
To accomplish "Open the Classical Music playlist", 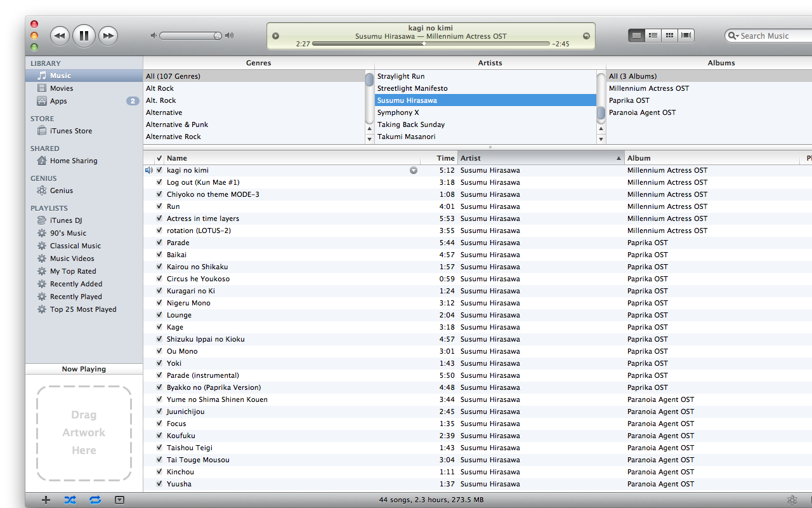I will (84, 246).
